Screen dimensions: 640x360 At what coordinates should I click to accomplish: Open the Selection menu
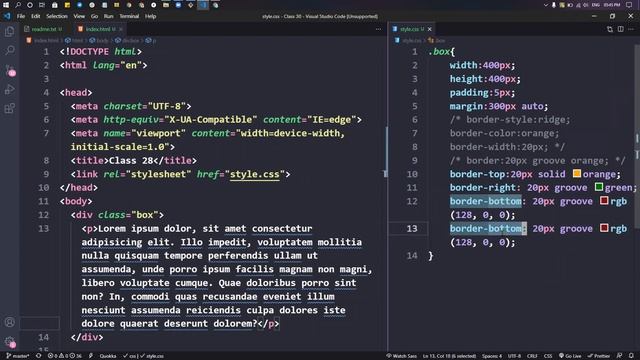pos(57,16)
